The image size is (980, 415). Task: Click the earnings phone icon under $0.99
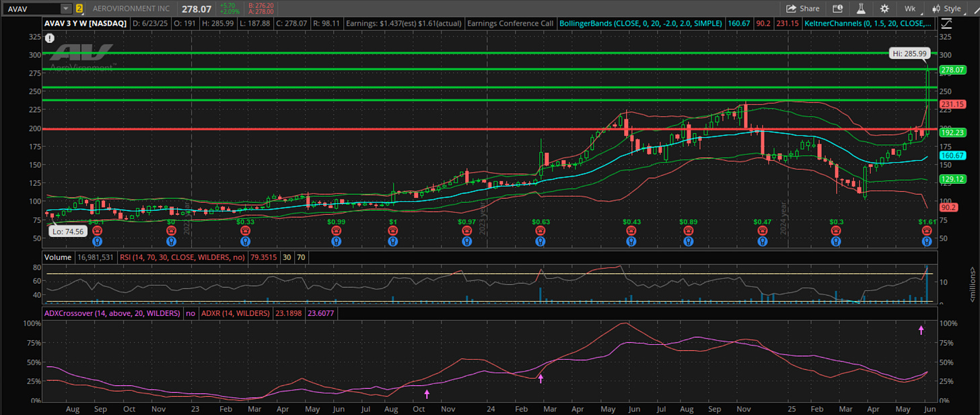click(x=336, y=230)
